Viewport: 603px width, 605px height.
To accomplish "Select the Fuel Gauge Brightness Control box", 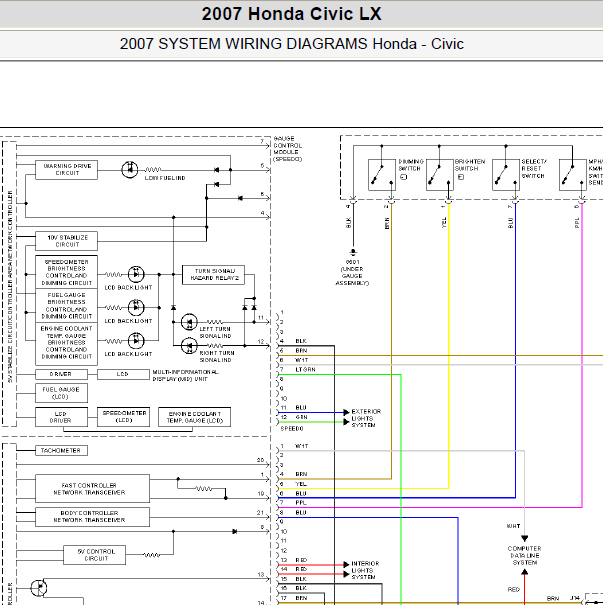I will pyautogui.click(x=66, y=306).
